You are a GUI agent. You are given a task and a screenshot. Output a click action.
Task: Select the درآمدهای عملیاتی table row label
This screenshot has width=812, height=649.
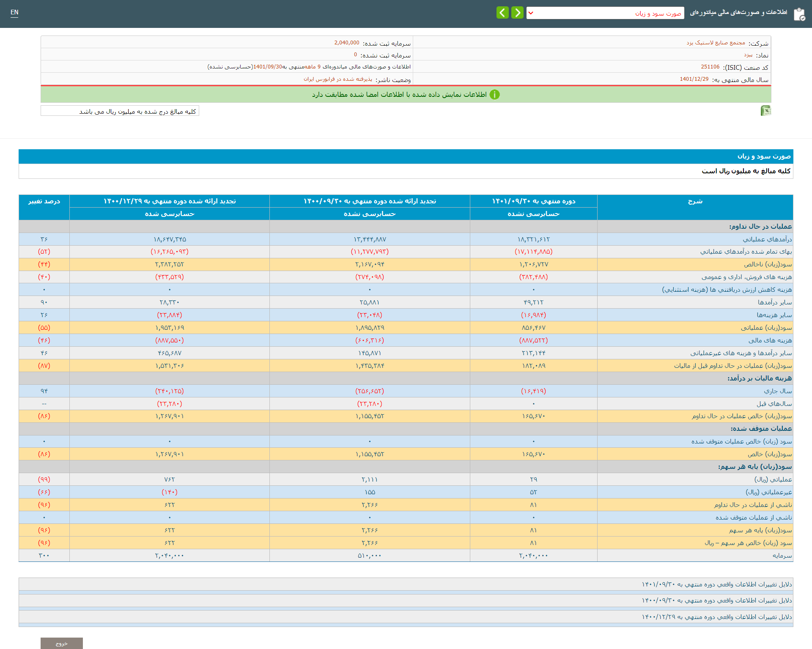767,239
